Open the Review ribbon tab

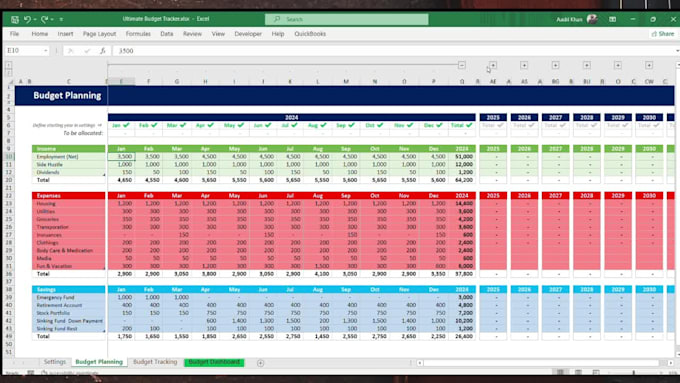(192, 34)
